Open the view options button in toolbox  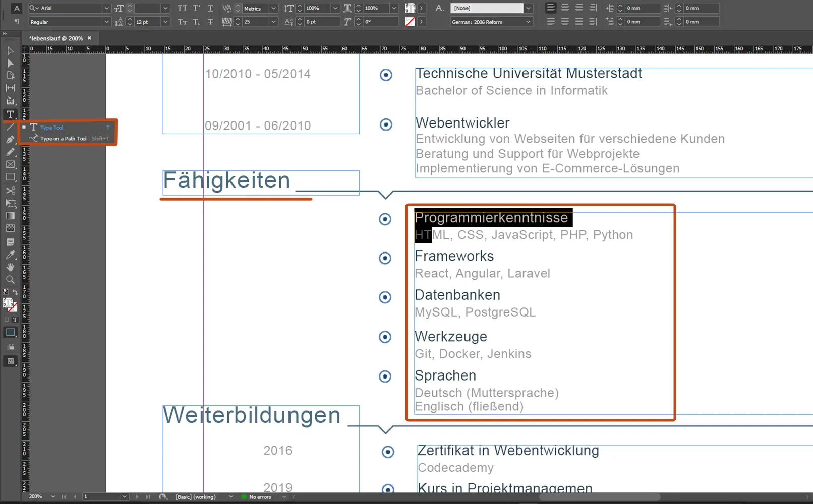pos(10,347)
